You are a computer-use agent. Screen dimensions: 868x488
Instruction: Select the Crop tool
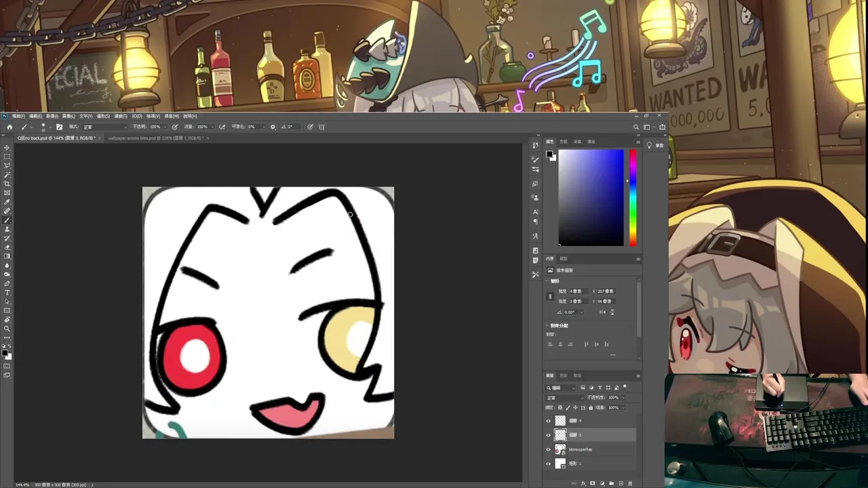pyautogui.click(x=7, y=183)
